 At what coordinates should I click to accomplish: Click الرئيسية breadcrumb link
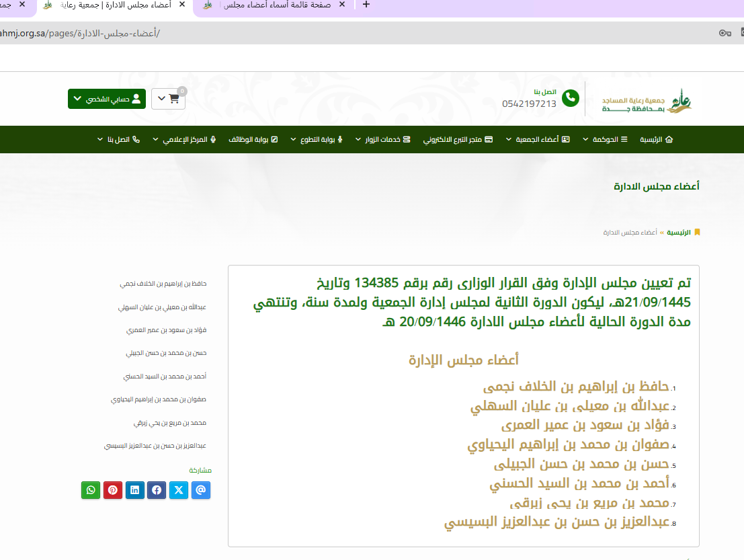click(x=678, y=233)
